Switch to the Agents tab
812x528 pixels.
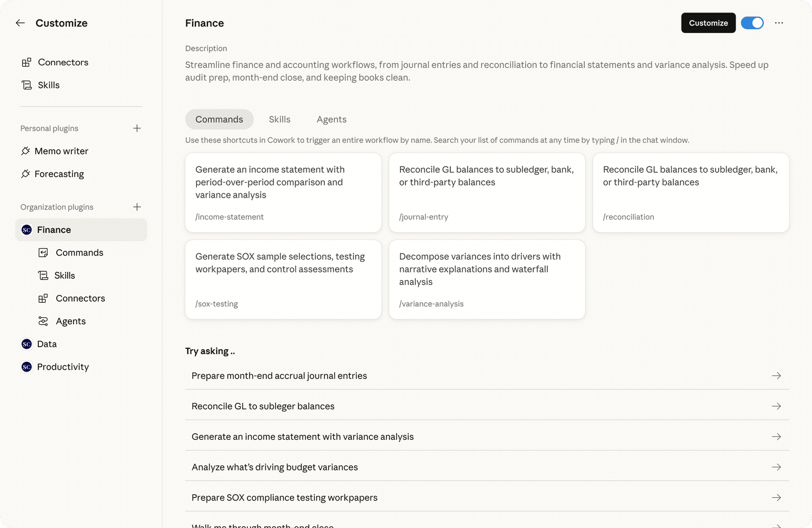pos(331,120)
